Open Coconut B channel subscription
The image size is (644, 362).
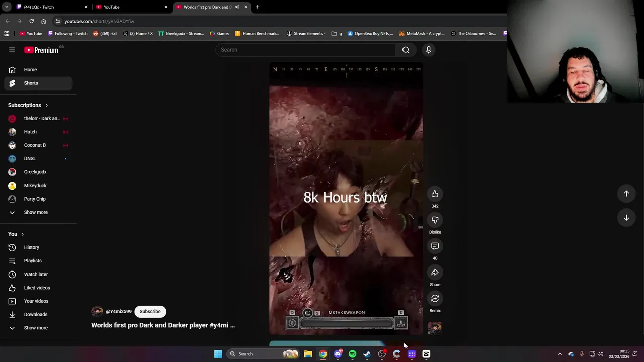click(38, 145)
